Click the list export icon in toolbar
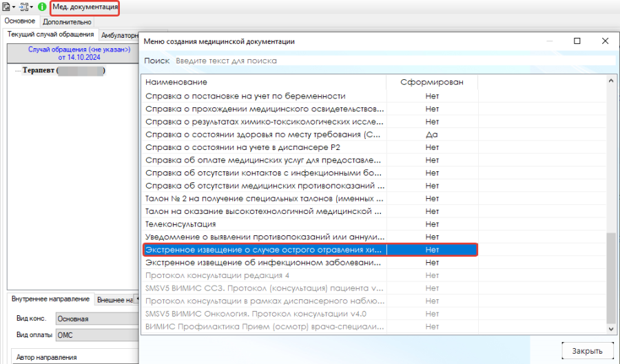620x364 pixels. (x=24, y=7)
